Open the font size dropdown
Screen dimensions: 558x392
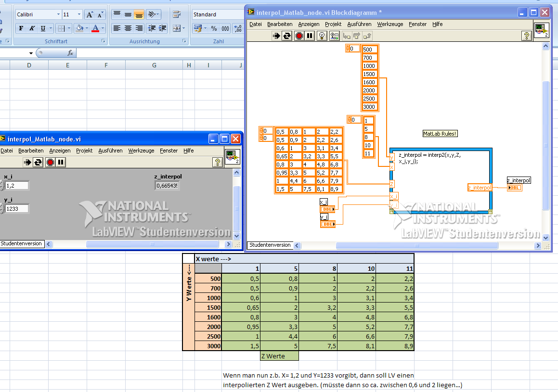(80, 15)
